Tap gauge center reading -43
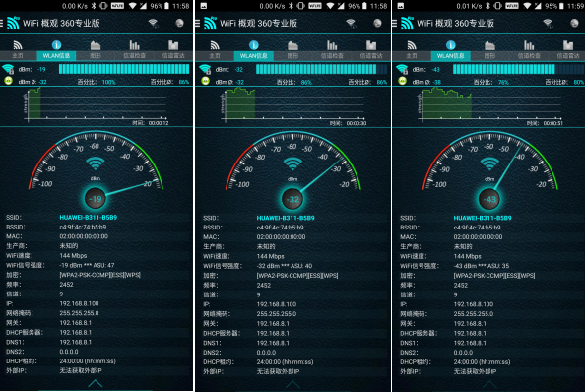The height and width of the screenshot is (392, 585). click(x=489, y=199)
